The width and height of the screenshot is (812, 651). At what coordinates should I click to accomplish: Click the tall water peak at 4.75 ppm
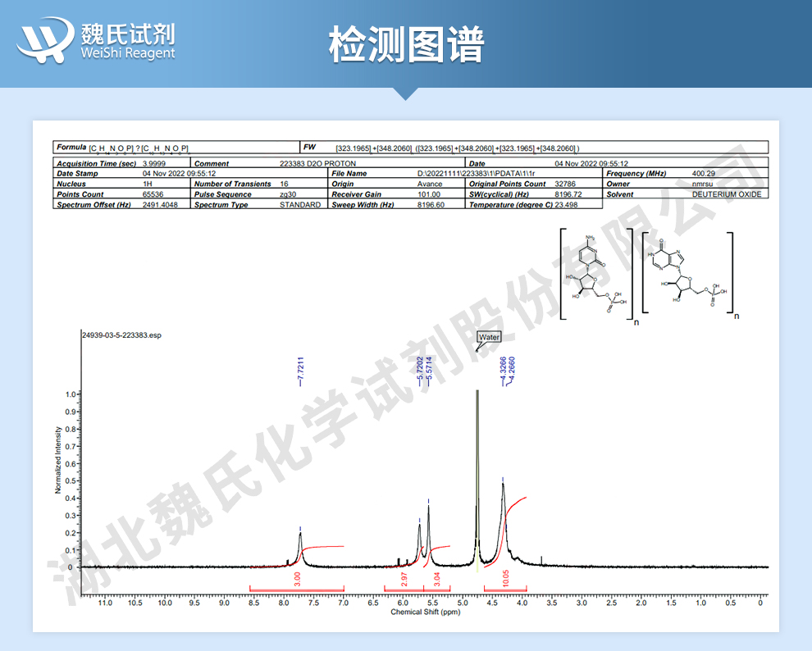pyautogui.click(x=477, y=476)
